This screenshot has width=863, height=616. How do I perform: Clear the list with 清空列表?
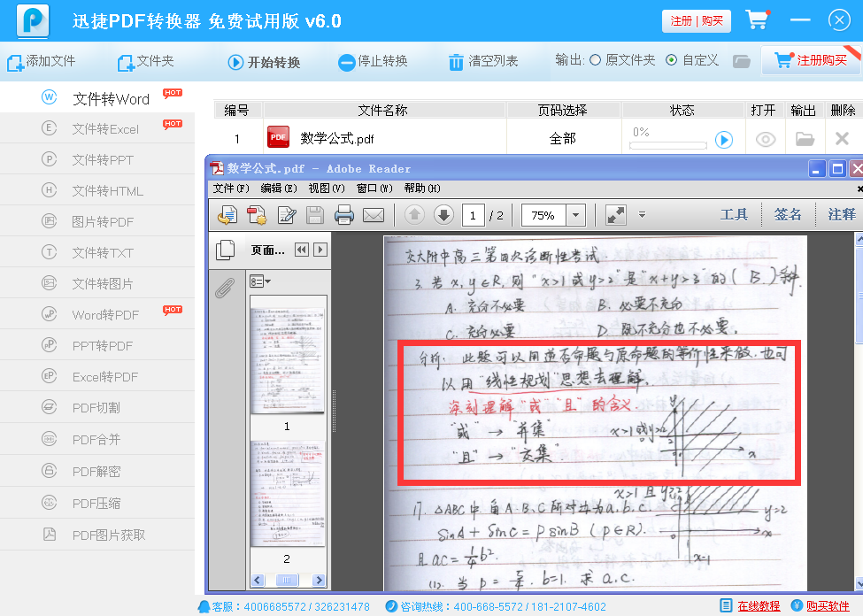(x=483, y=62)
